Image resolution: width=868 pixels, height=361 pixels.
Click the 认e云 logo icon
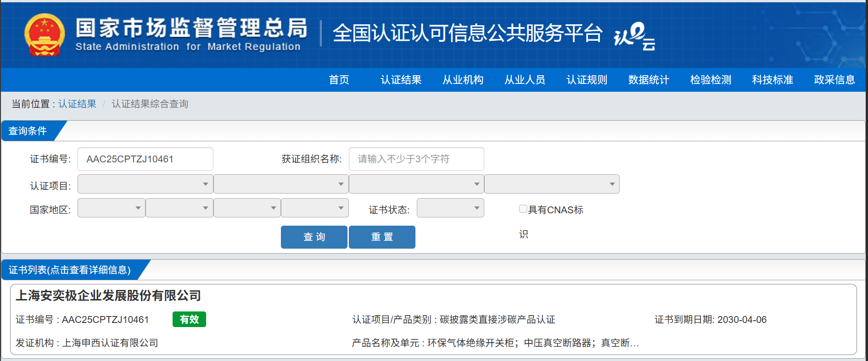pos(634,36)
